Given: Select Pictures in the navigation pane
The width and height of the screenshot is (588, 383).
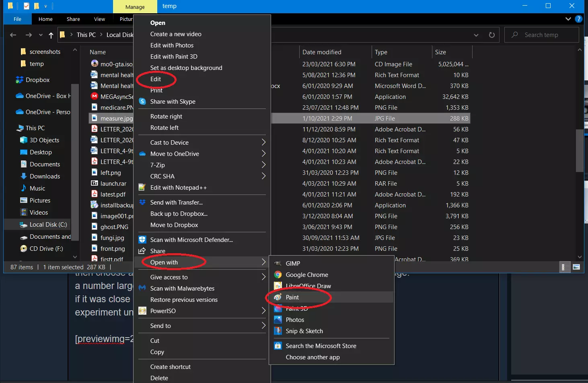Looking at the screenshot, I should click(40, 200).
